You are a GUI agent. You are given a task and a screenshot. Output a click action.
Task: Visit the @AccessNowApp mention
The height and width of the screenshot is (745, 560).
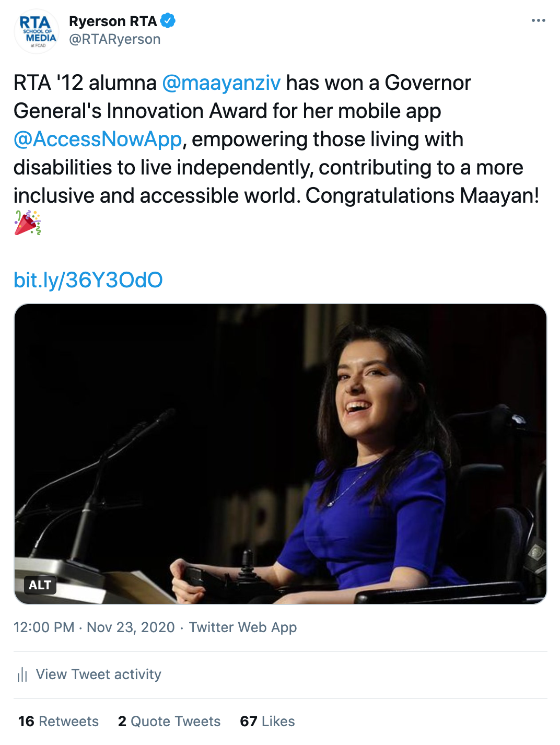click(98, 139)
